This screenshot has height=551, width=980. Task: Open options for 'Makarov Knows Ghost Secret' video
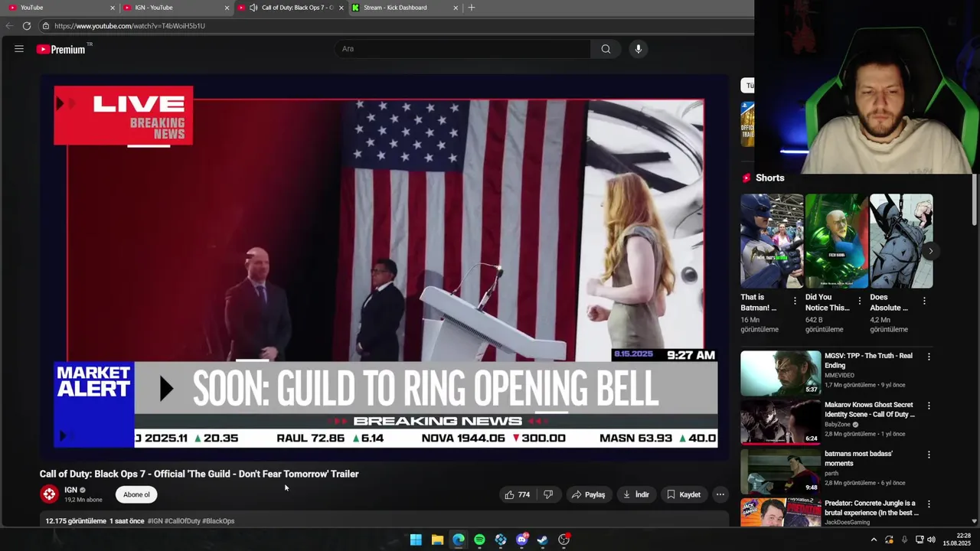click(929, 406)
